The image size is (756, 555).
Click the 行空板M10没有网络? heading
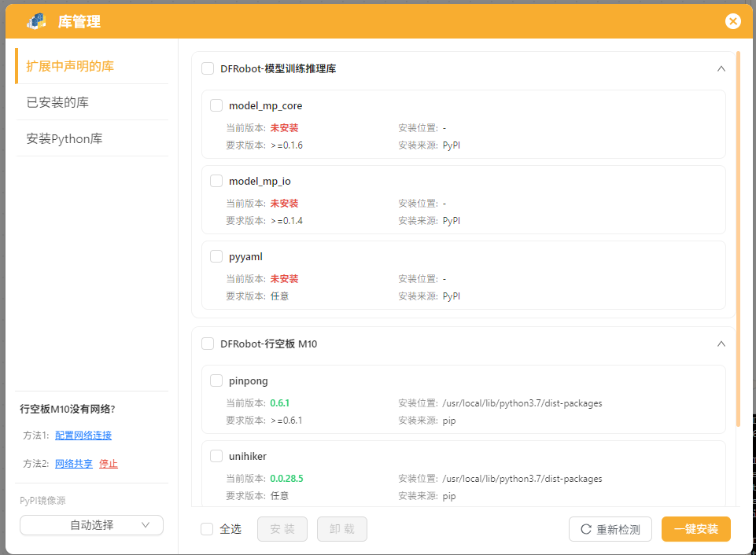click(68, 409)
